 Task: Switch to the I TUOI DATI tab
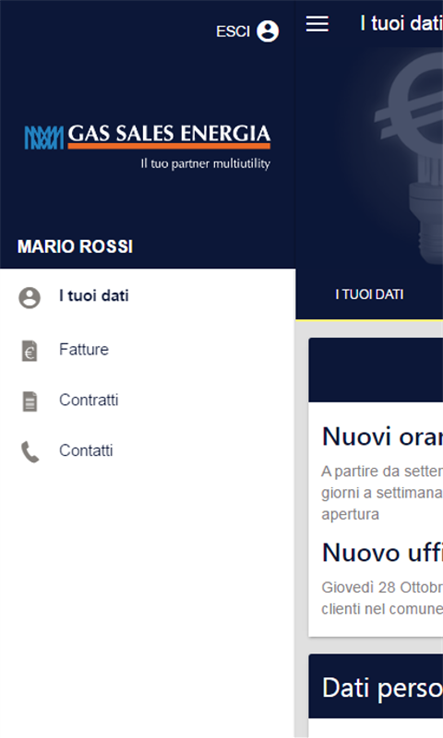369,295
